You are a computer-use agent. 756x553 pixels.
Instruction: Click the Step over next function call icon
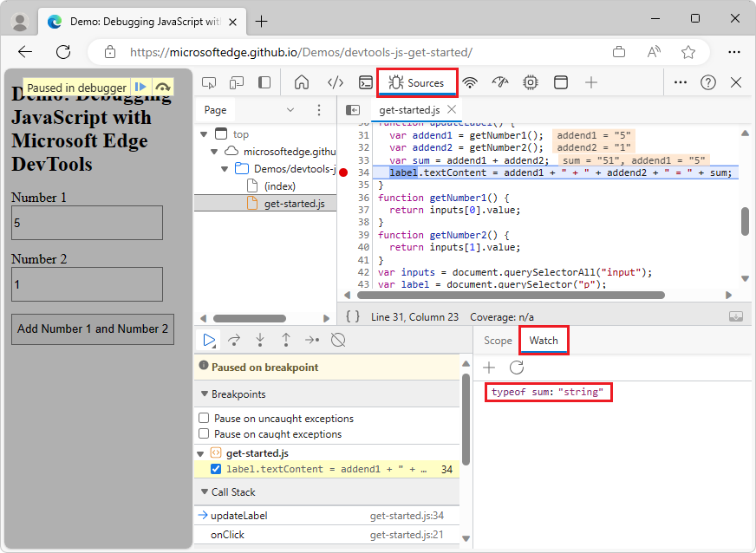(234, 340)
